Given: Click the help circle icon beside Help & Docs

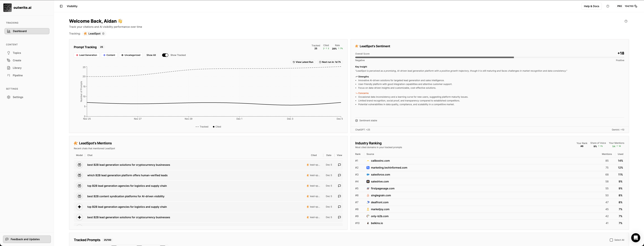Looking at the screenshot, I should [x=608, y=6].
